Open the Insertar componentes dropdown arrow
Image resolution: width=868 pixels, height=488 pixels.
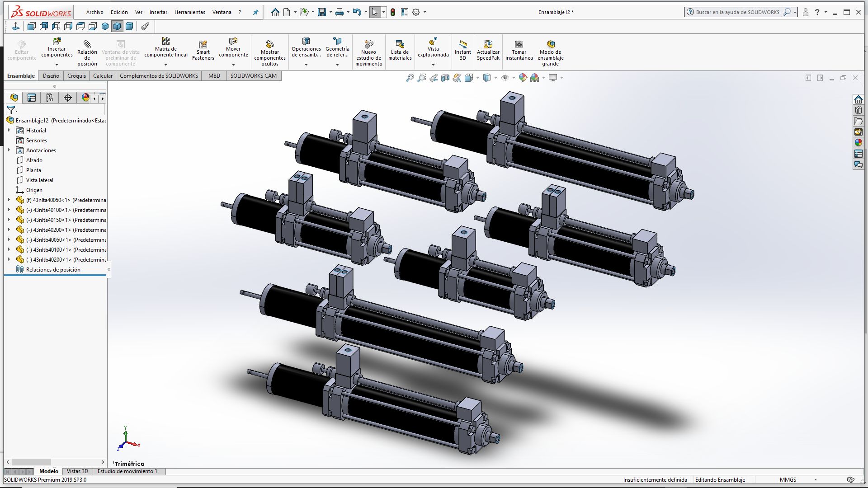coord(57,65)
